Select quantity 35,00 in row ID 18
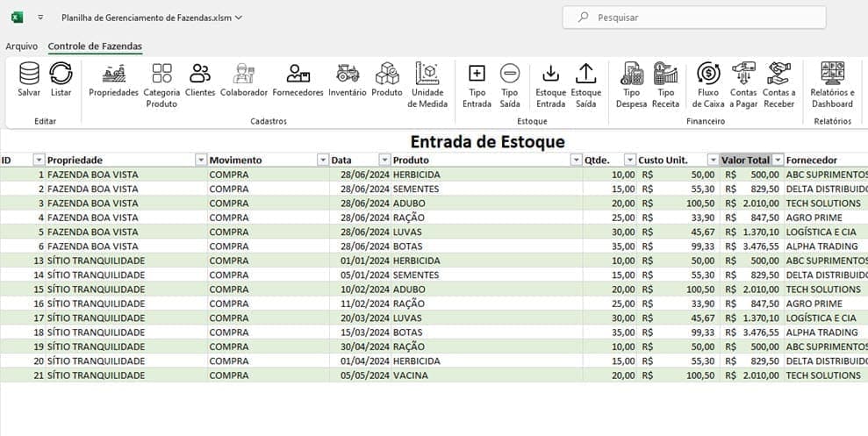Image resolution: width=868 pixels, height=436 pixels. [609, 332]
